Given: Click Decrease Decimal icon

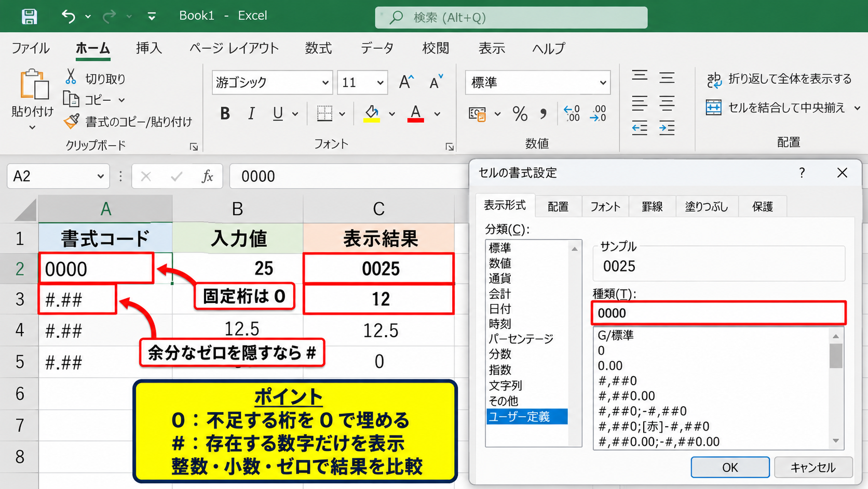Looking at the screenshot, I should point(598,113).
